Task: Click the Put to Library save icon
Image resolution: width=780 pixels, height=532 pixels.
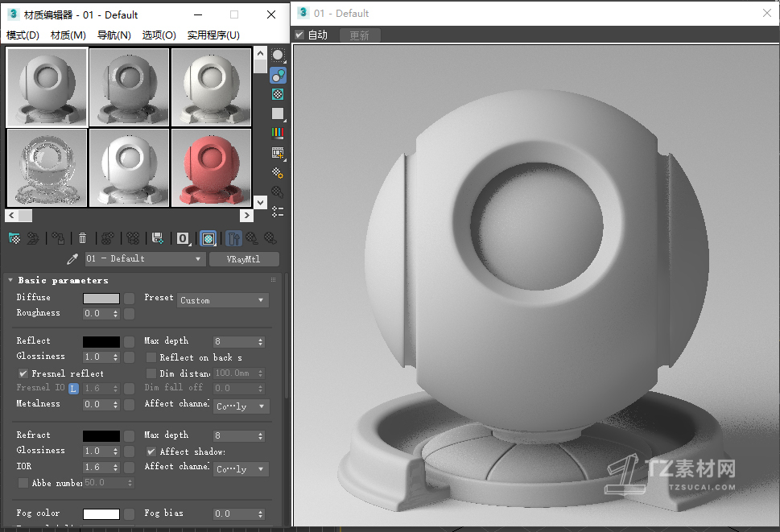Action: tap(158, 238)
